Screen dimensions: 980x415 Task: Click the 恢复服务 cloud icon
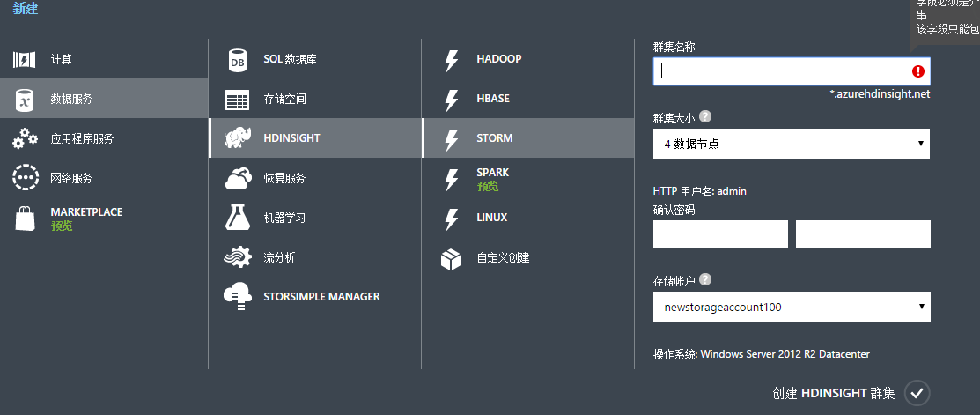(x=238, y=178)
